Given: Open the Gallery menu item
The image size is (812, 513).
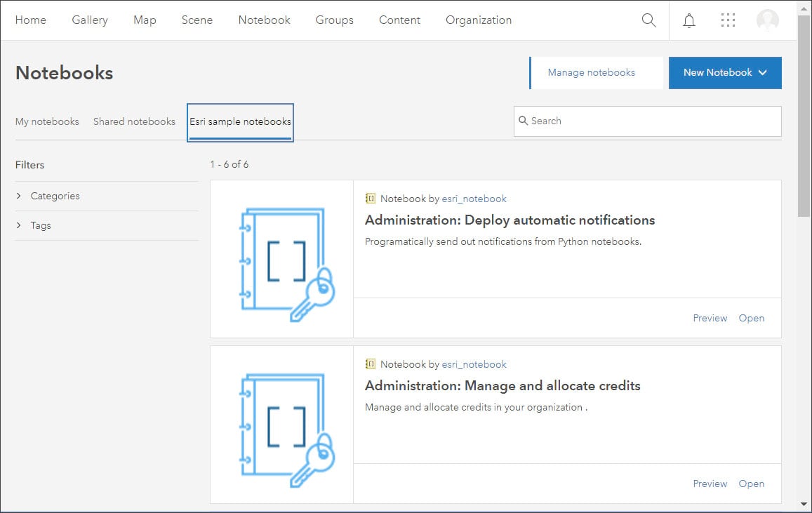Looking at the screenshot, I should click(90, 20).
